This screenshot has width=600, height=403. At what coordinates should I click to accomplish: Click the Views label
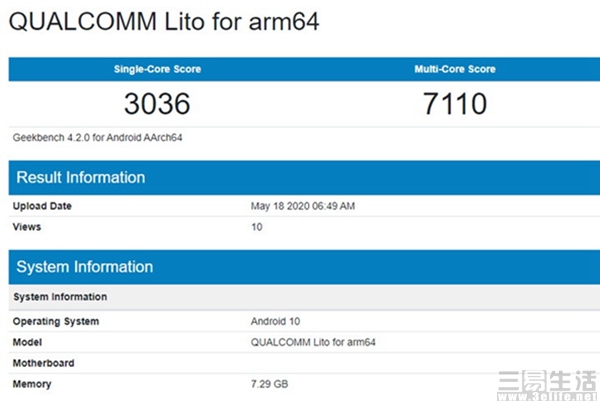27,227
